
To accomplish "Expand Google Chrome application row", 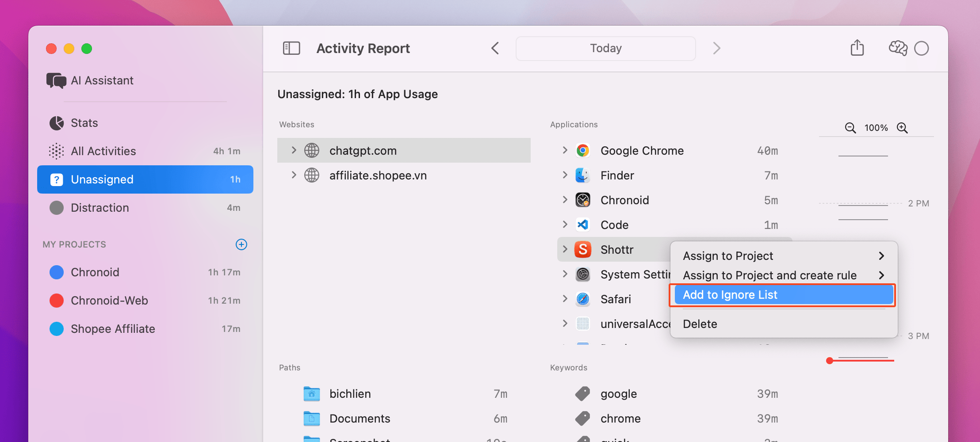I will point(565,150).
